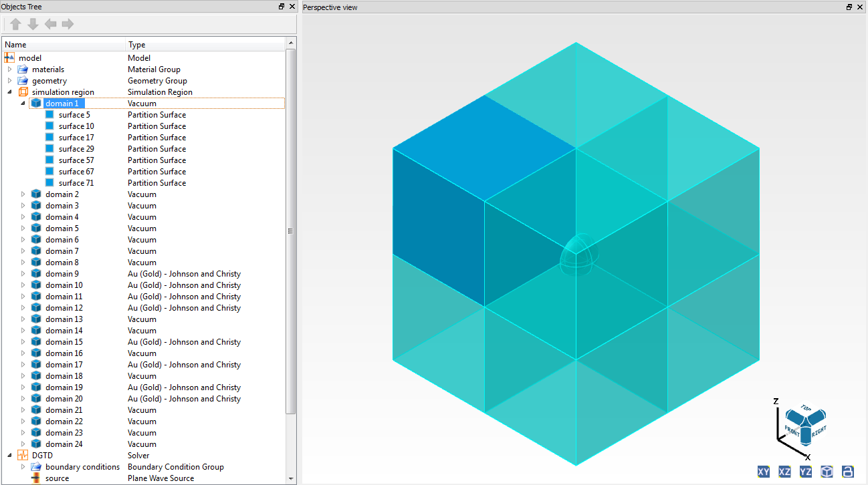Image resolution: width=868 pixels, height=485 pixels.
Task: Select the source tree item
Action: (58, 478)
